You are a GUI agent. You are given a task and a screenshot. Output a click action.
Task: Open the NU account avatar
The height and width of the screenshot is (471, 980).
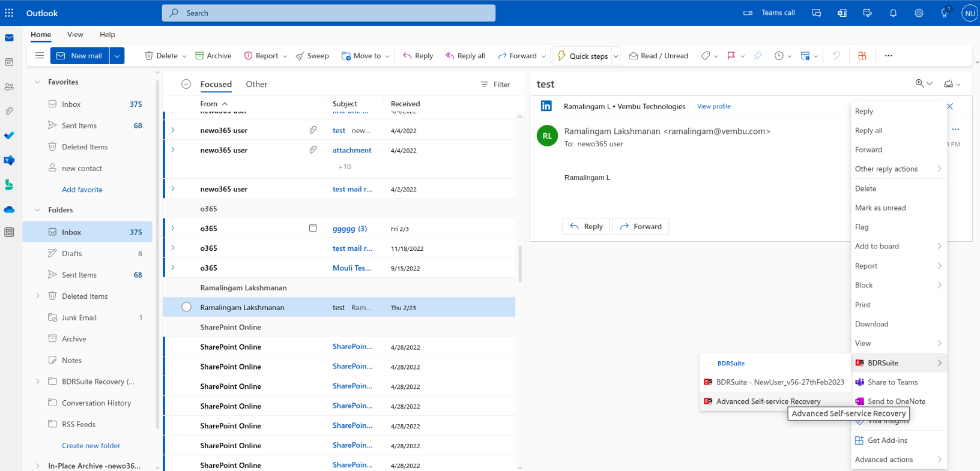click(x=969, y=13)
